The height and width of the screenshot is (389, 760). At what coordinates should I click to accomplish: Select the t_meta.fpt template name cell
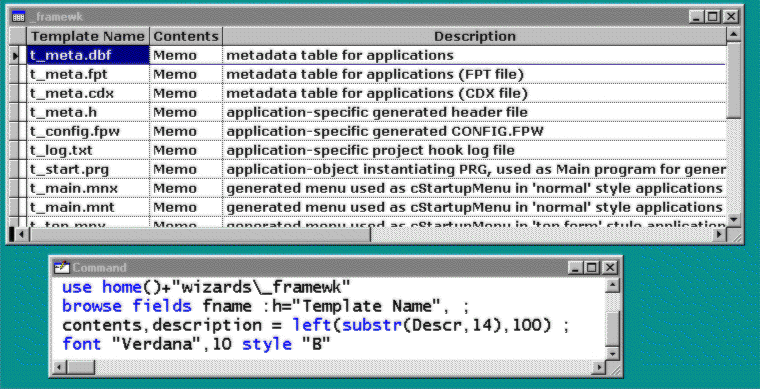point(88,74)
